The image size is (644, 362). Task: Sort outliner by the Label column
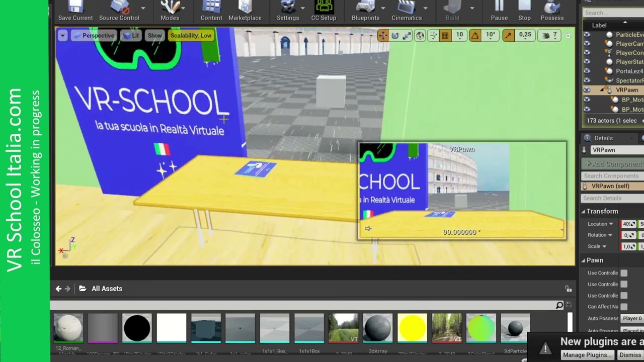click(x=599, y=25)
